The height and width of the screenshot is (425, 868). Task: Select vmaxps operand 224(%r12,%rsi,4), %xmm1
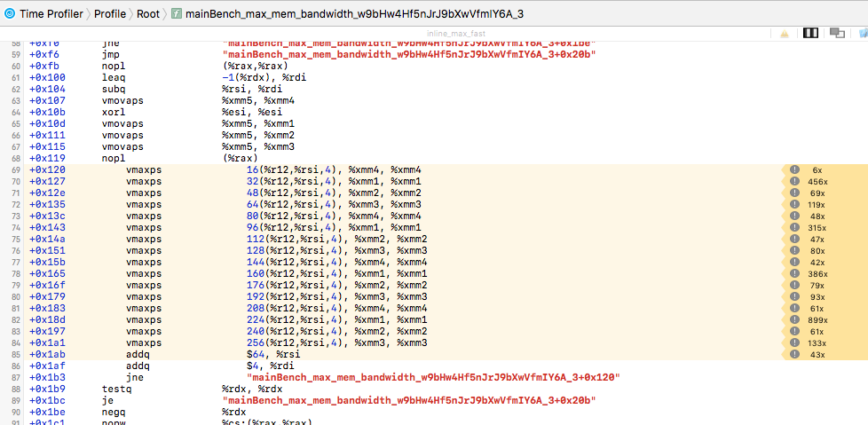coord(336,320)
